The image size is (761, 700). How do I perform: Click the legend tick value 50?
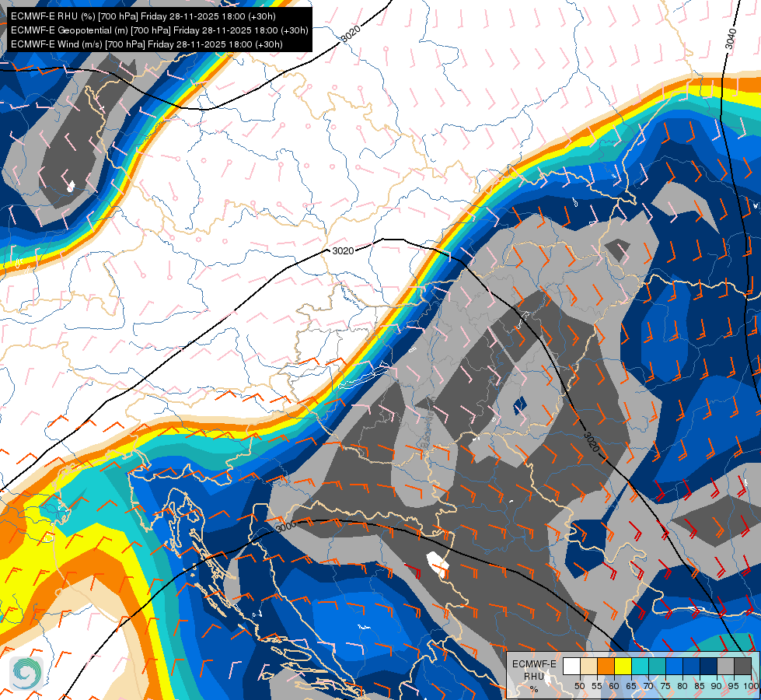(579, 686)
